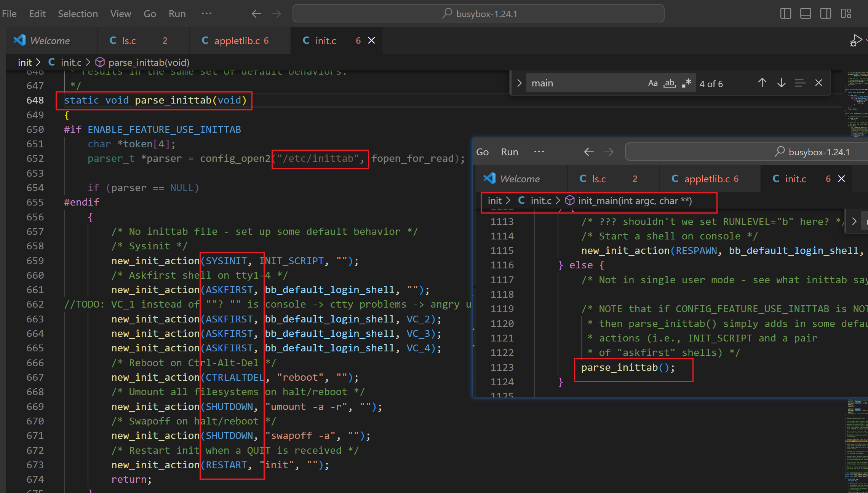The height and width of the screenshot is (493, 868).
Task: Click VC_4 on line 665
Action: tap(419, 348)
